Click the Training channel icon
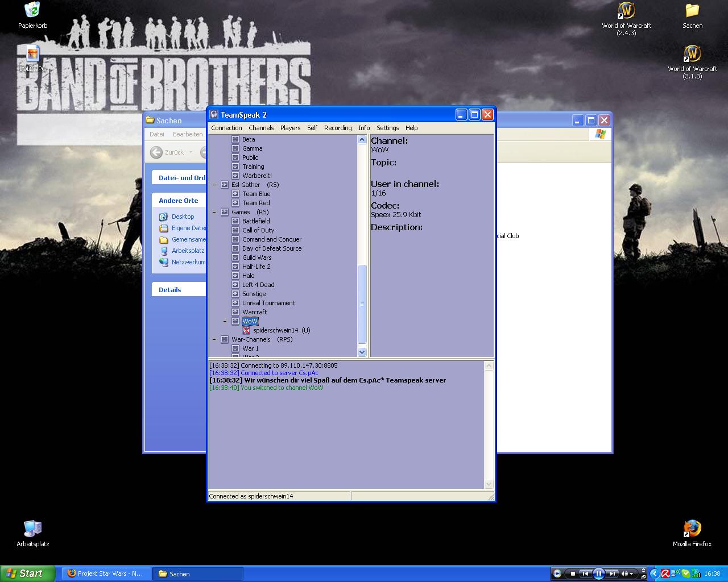Screen dimensions: 728x582 [235, 167]
